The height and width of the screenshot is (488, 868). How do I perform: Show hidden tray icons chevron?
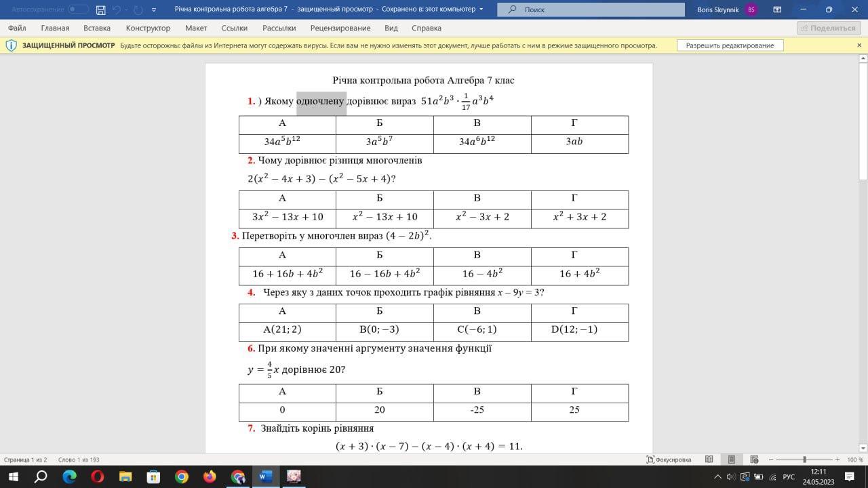click(x=717, y=476)
